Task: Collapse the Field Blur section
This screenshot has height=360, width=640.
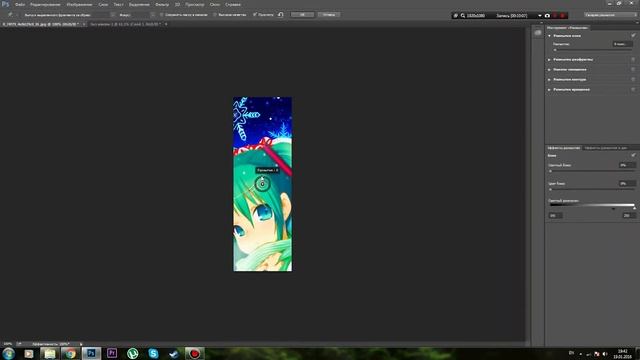Action: (x=549, y=36)
